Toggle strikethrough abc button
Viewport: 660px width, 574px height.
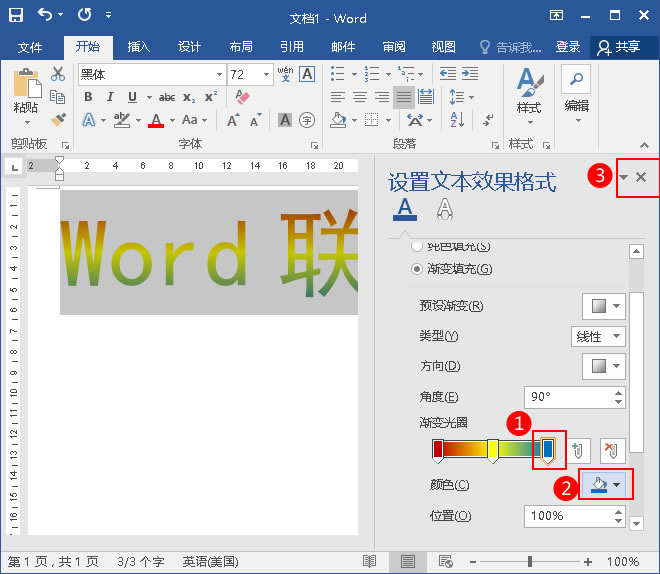coord(167,97)
